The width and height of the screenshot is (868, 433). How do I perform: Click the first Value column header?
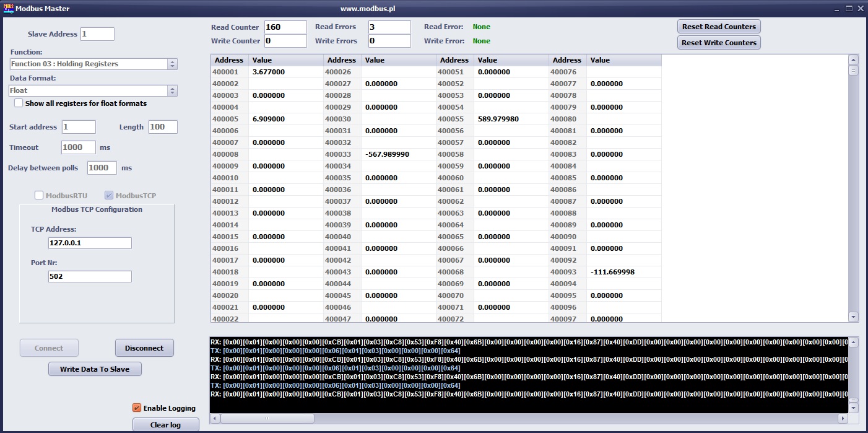(286, 60)
